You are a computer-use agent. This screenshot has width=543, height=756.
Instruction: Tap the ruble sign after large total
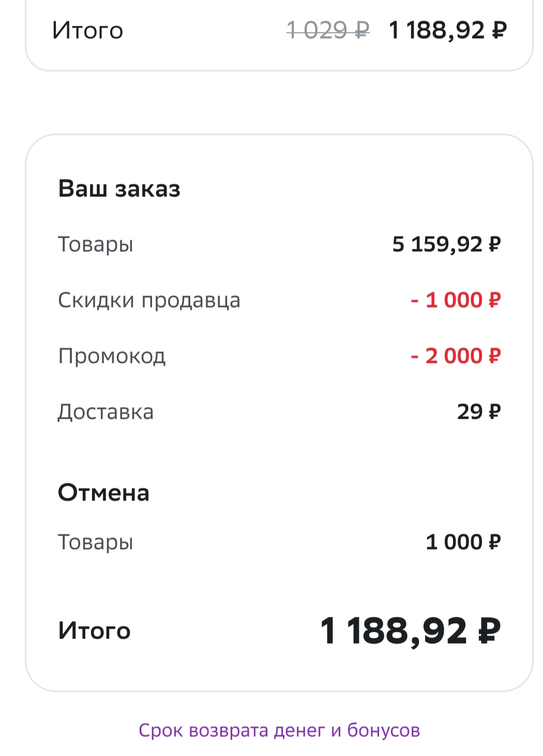(489, 630)
